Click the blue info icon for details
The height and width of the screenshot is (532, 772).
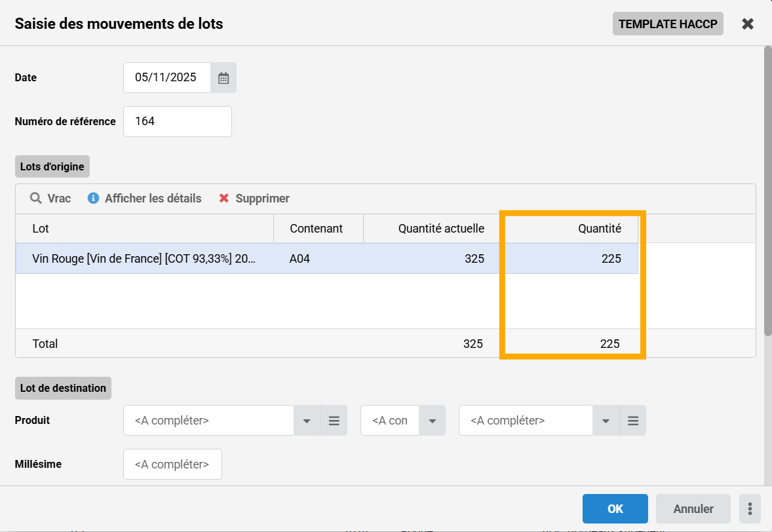(x=93, y=198)
